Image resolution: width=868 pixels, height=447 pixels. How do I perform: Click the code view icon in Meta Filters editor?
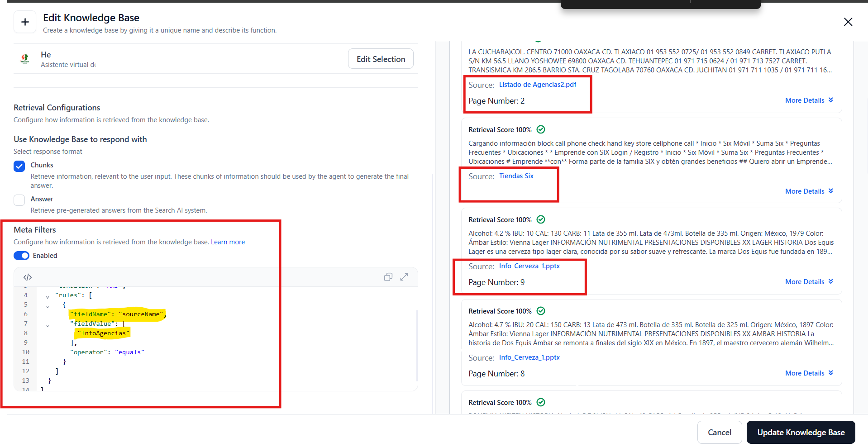28,277
